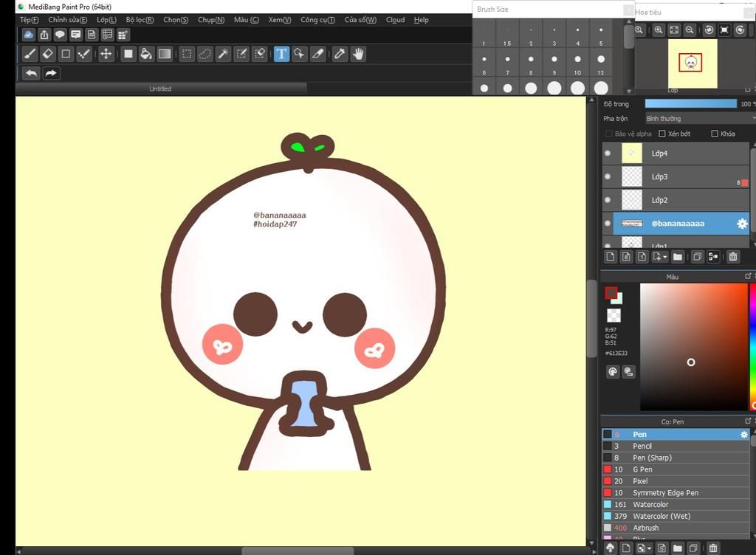Click the Redo arrow
The image size is (756, 555).
click(x=51, y=73)
